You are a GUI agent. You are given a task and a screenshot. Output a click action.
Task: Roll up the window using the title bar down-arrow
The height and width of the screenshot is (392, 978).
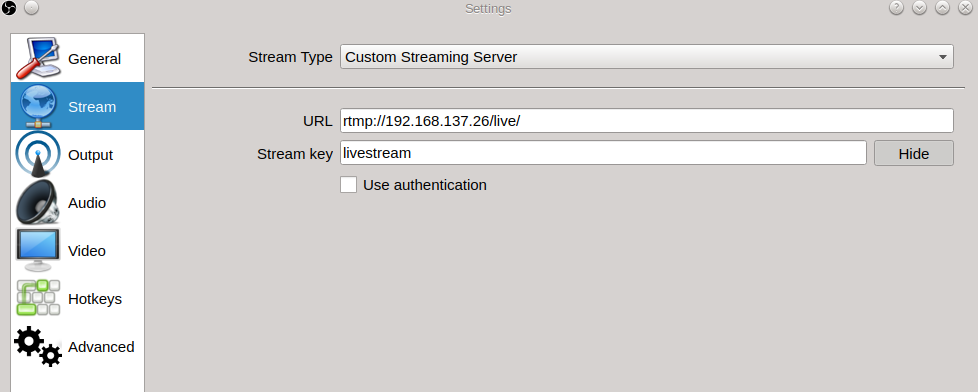tap(919, 8)
